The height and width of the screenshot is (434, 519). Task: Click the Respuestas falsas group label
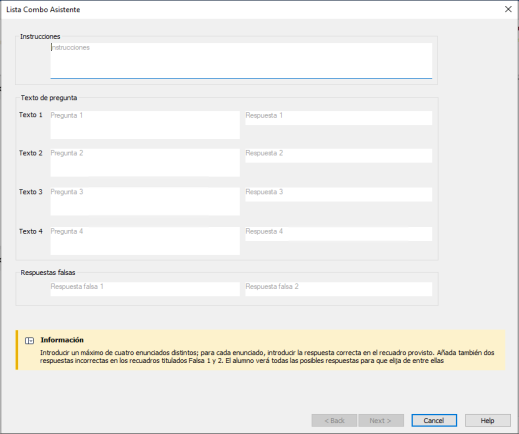point(48,272)
